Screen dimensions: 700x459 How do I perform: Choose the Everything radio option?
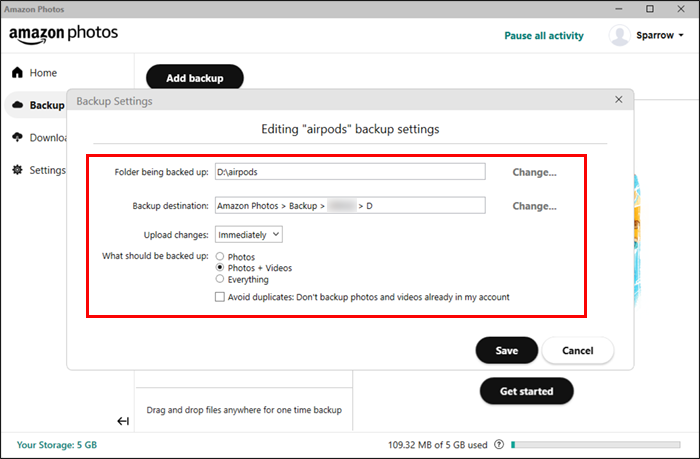[x=220, y=280]
